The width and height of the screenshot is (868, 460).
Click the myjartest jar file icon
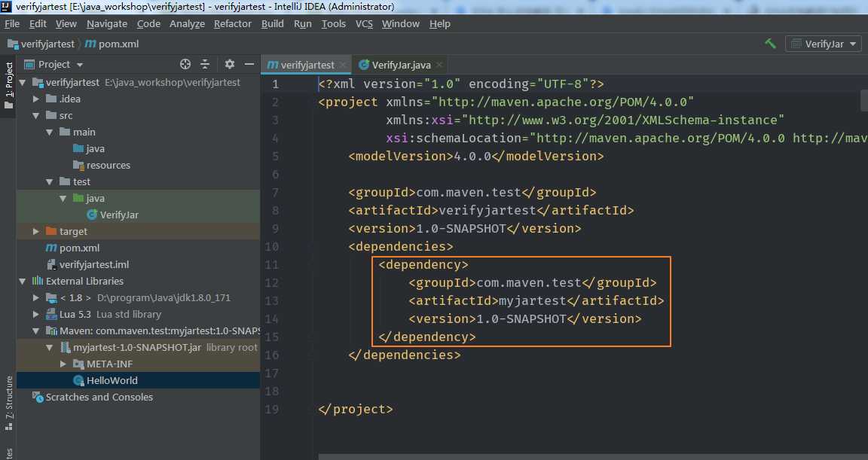65,348
